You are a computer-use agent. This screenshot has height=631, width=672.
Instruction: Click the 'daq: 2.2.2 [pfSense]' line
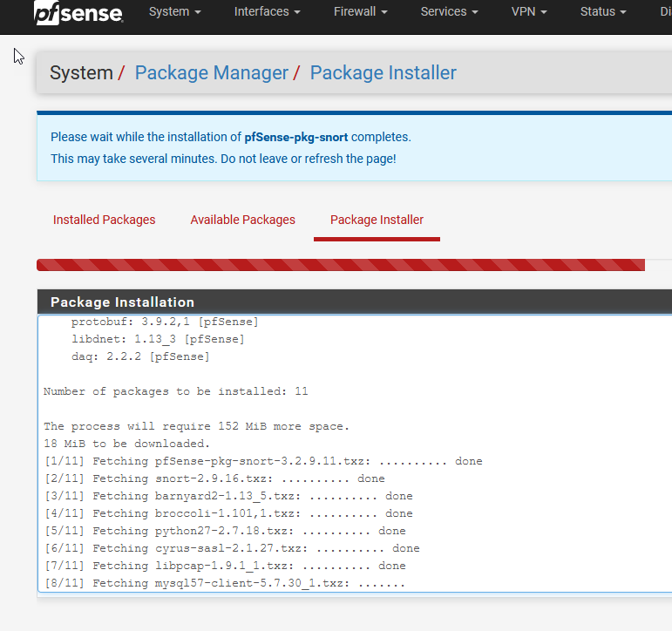click(140, 356)
